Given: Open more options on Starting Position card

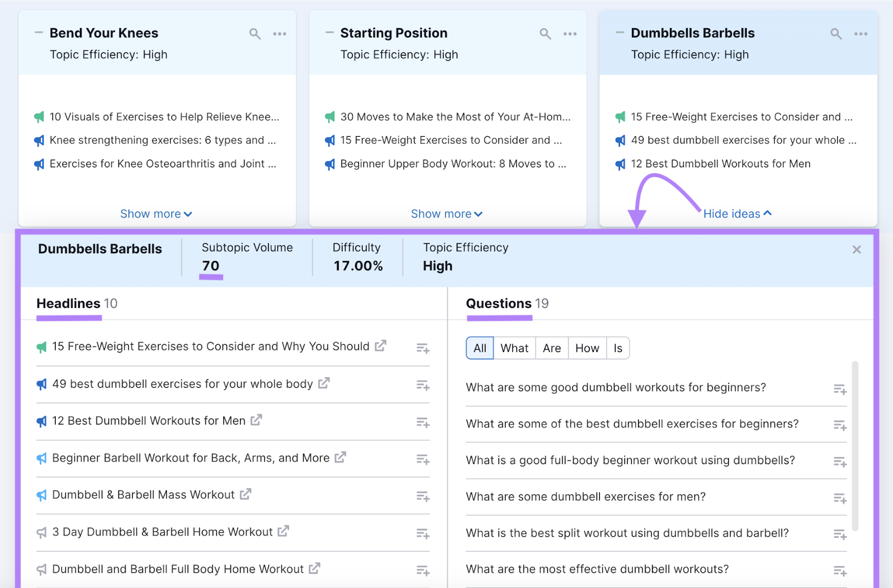Looking at the screenshot, I should pos(570,34).
